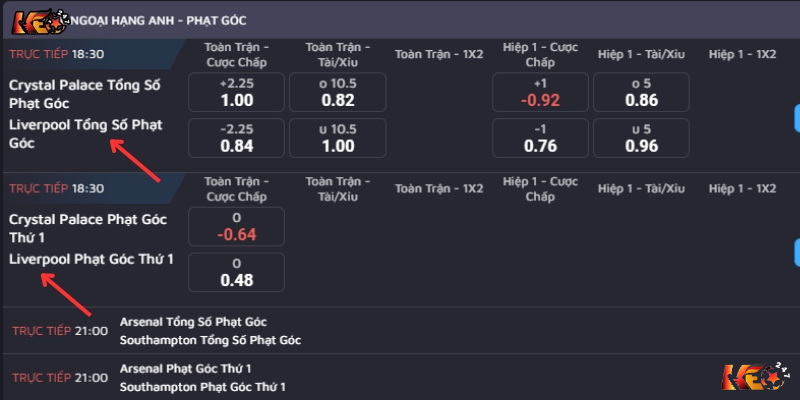Pick under 10.5 corners odds 1.00
800x400 pixels.
pos(338,138)
